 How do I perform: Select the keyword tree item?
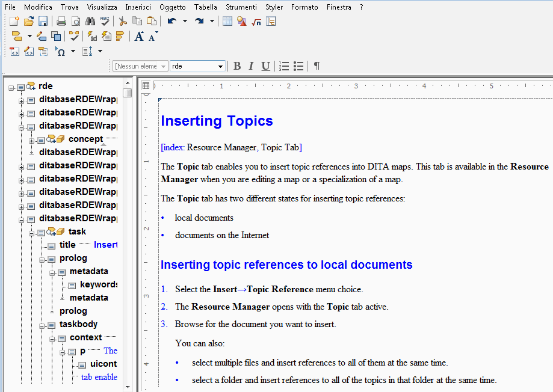(99, 284)
